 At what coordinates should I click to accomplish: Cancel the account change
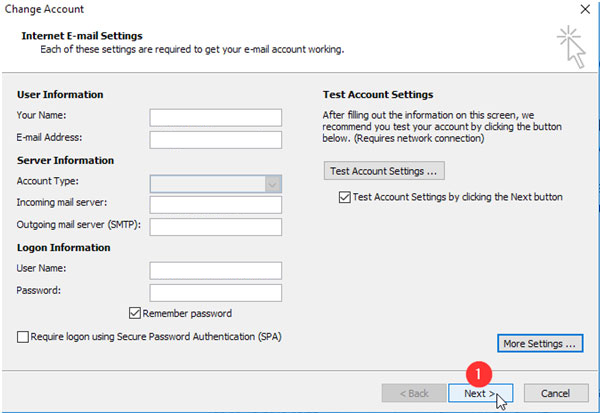click(556, 393)
